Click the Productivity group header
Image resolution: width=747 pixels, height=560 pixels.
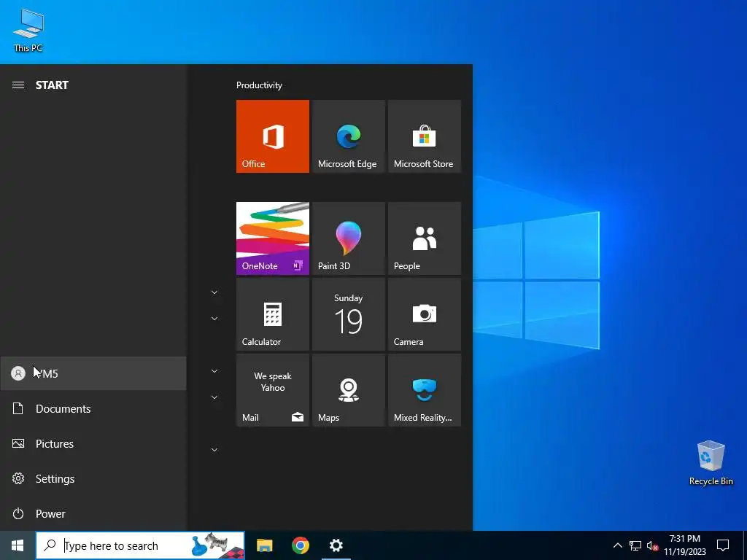259,85
